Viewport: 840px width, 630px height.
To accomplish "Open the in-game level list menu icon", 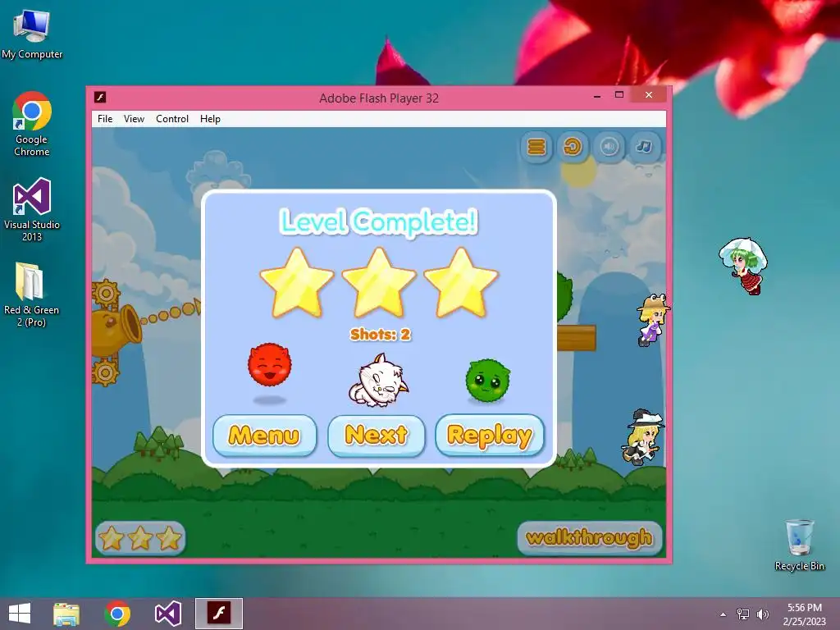I will tap(536, 147).
